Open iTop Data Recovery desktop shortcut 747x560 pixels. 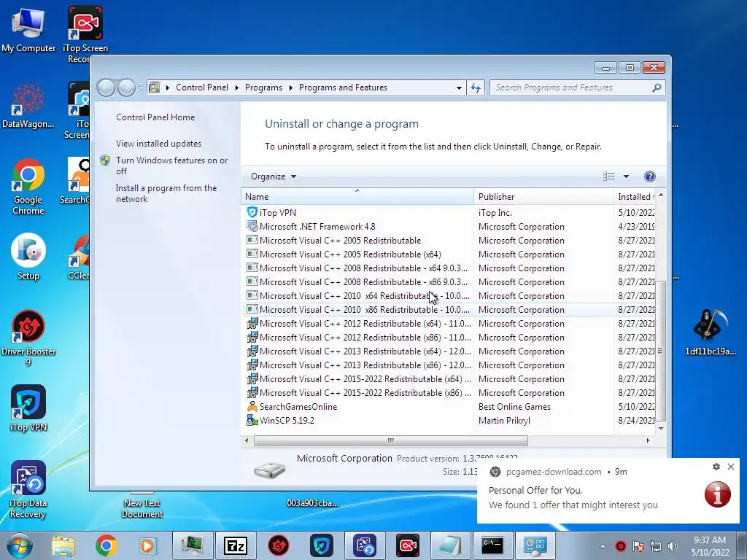pos(28,489)
